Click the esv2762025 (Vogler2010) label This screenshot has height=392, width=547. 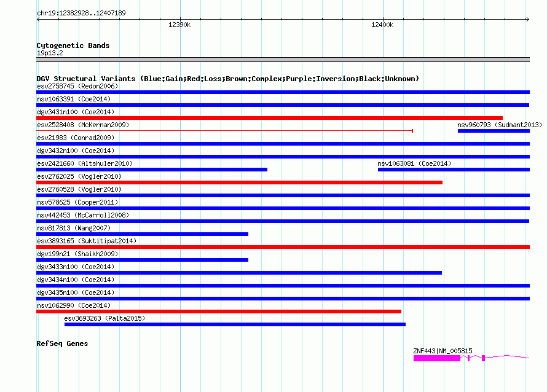point(79,176)
